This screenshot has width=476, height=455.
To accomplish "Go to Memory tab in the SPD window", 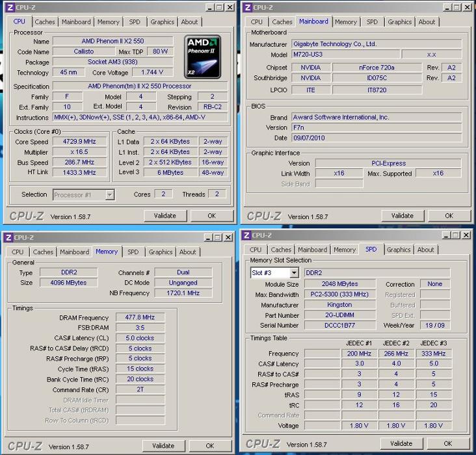I will [345, 250].
